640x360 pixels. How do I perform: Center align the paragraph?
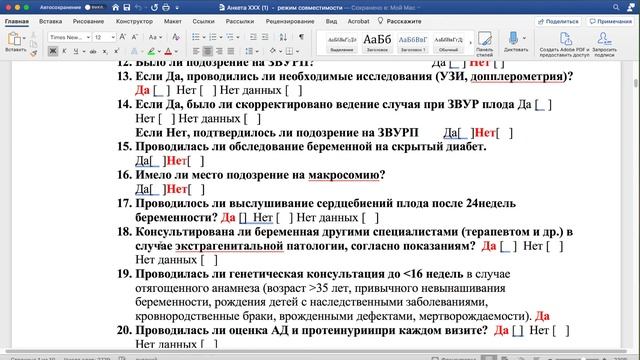pyautogui.click(x=207, y=51)
